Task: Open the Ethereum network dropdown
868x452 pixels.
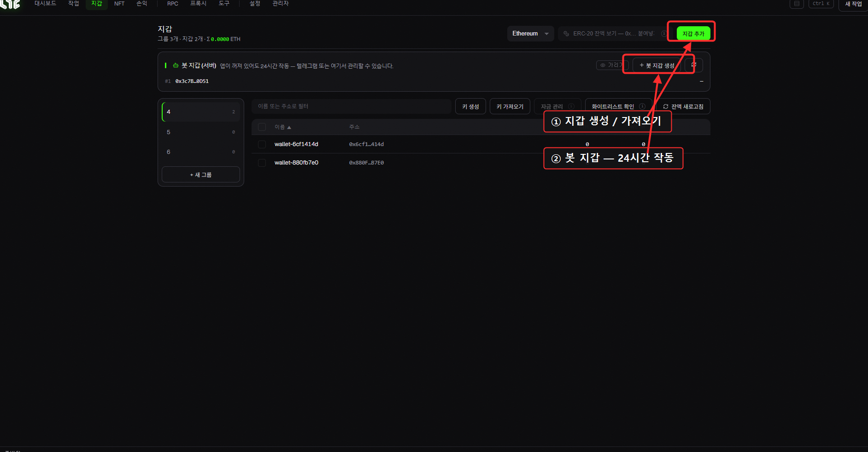Action: (531, 34)
